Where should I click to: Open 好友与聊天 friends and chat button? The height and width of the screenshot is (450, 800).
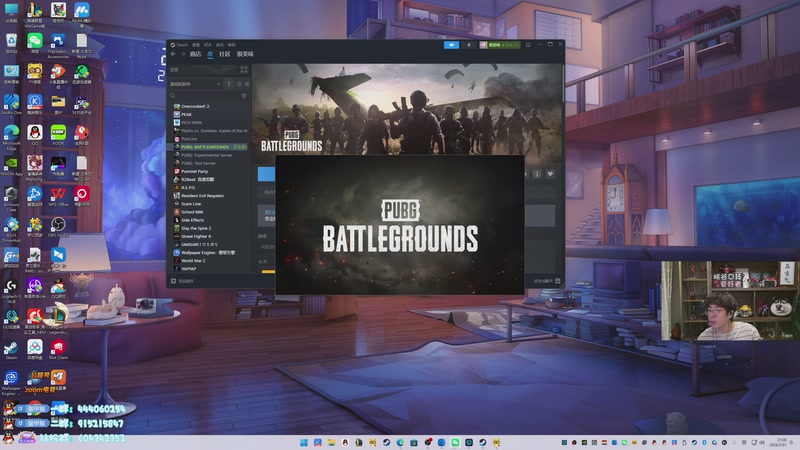pyautogui.click(x=547, y=281)
